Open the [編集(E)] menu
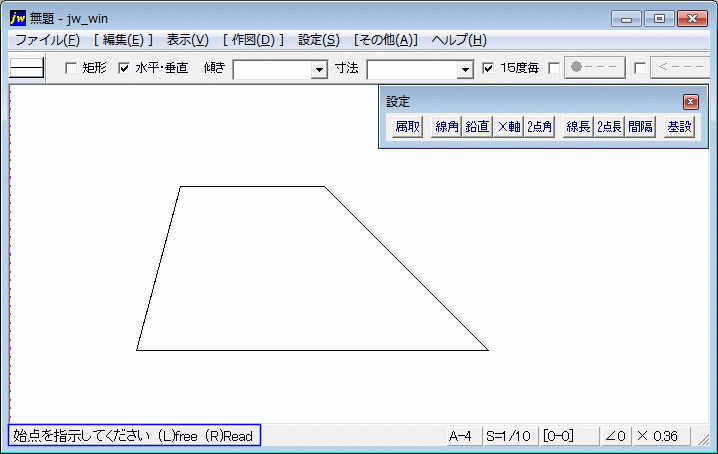Screen dimensions: 718x454 click(x=123, y=40)
